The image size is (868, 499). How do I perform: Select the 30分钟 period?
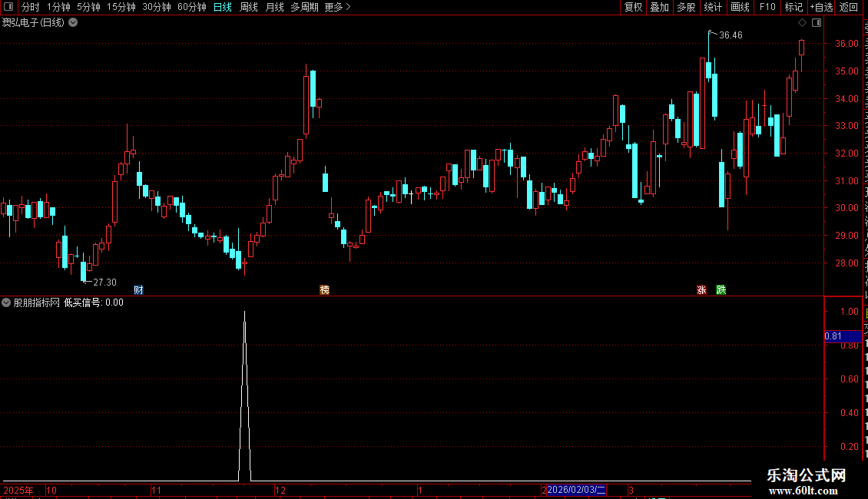[x=156, y=7]
